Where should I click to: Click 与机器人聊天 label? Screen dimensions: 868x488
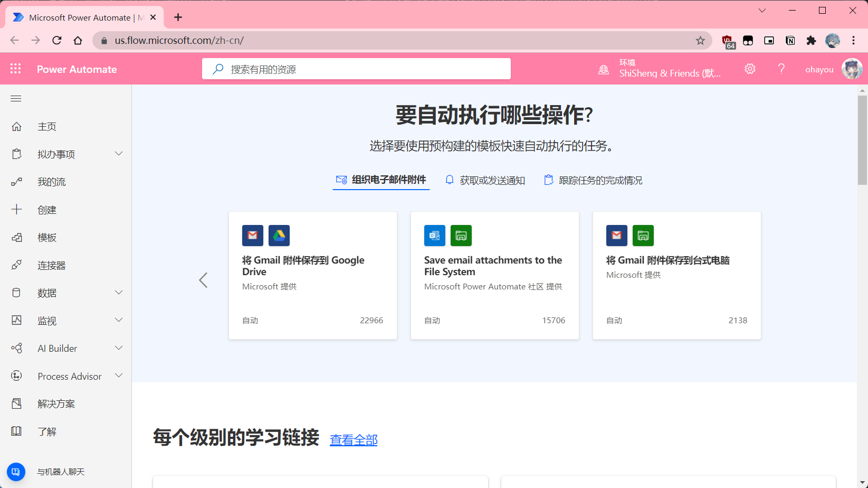61,472
